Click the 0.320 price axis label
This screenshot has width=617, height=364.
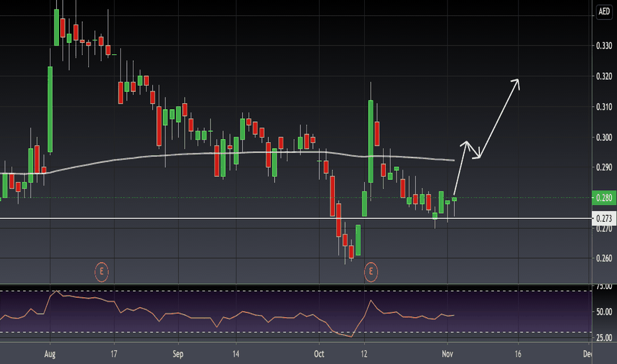tap(604, 76)
